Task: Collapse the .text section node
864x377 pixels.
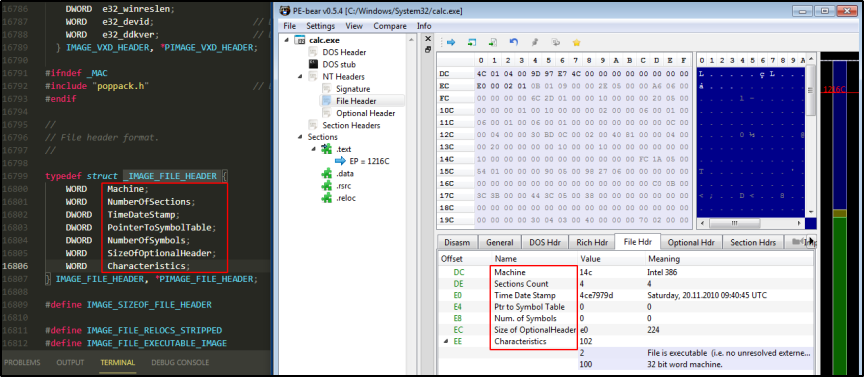Action: (x=315, y=149)
